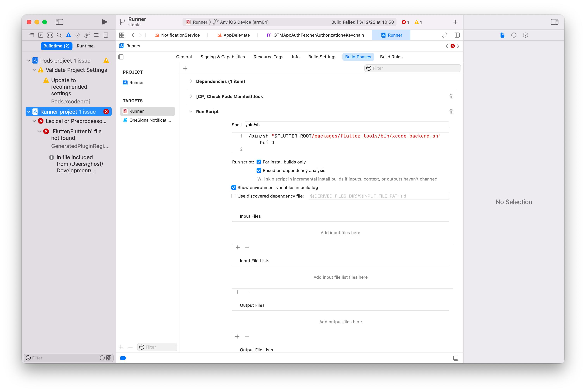Screen dimensions: 586x392
Task: Open the breakpoint navigator icon
Action: click(x=96, y=35)
